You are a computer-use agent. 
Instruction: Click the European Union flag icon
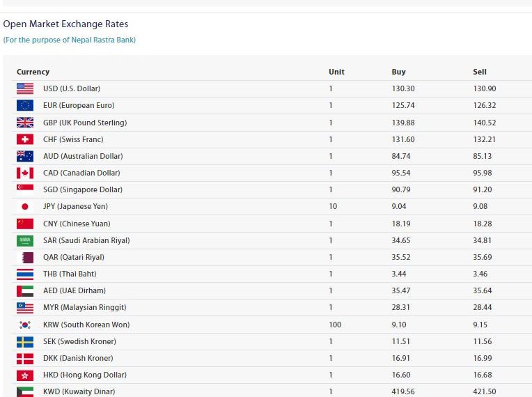point(25,106)
